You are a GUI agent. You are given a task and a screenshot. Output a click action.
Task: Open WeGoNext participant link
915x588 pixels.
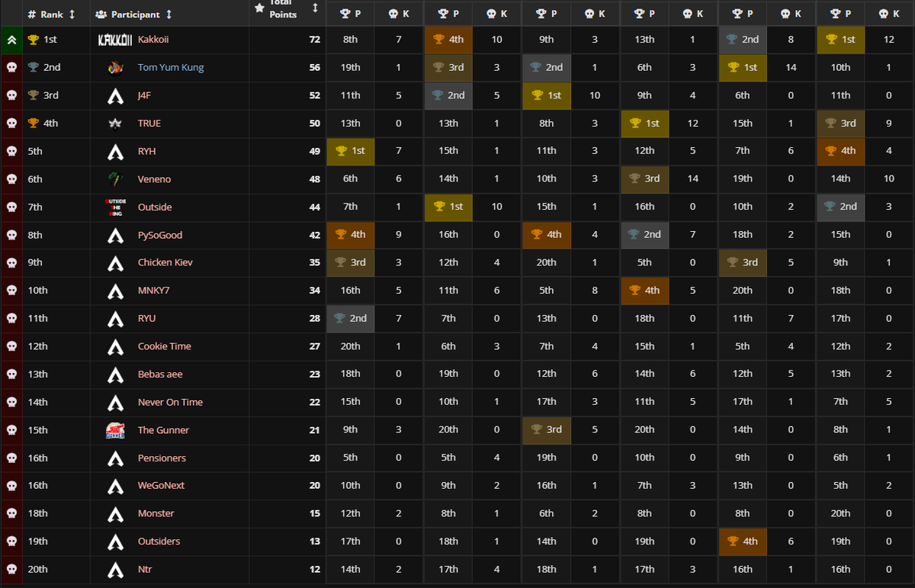coord(161,486)
